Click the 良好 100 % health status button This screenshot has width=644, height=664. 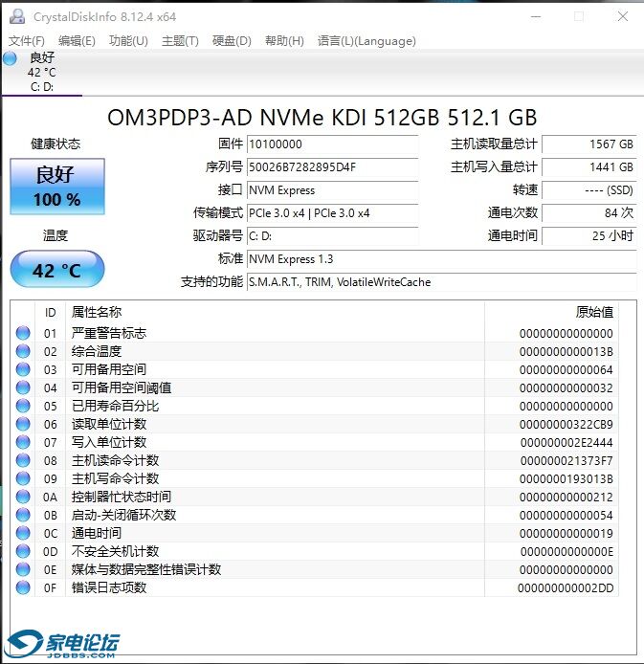(x=57, y=187)
